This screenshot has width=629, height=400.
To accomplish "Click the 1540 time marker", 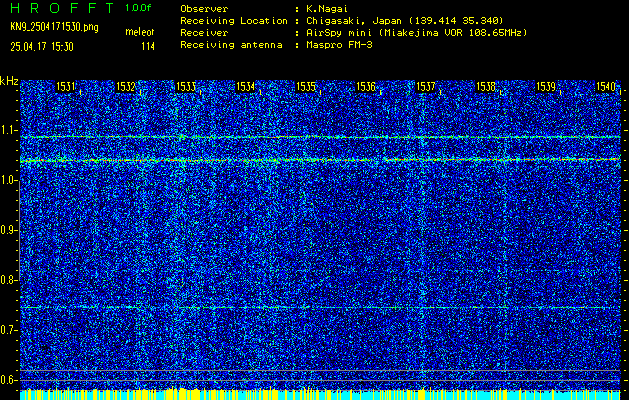I will (x=606, y=87).
